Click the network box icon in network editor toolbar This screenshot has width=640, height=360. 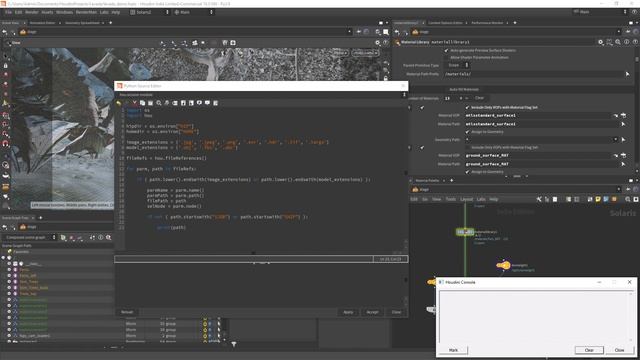tap(606, 199)
